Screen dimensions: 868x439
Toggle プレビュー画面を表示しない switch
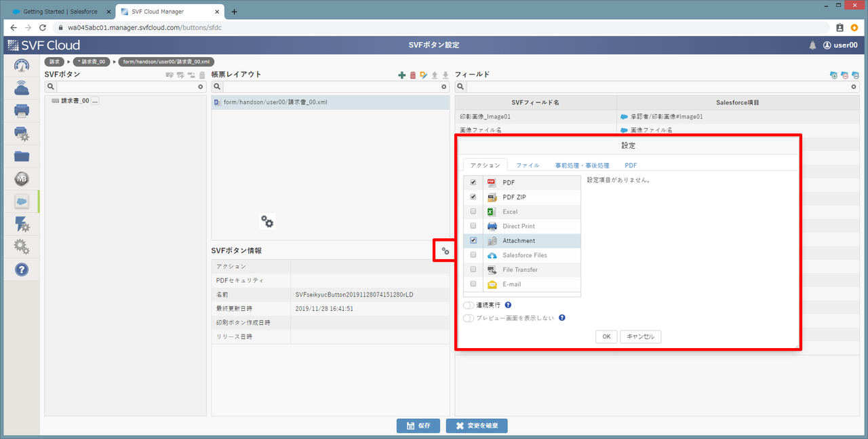(469, 318)
